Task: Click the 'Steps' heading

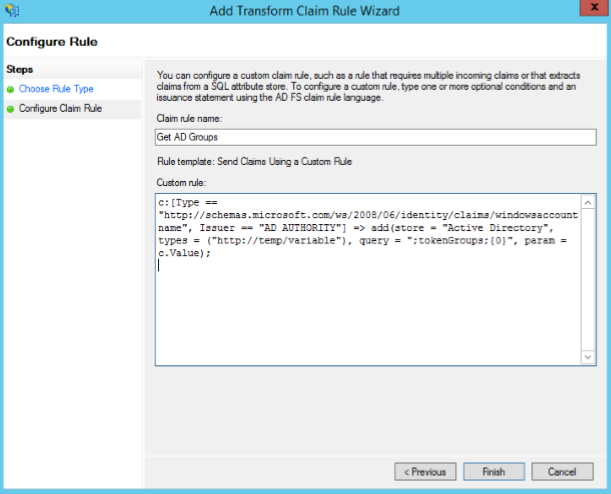Action: click(19, 69)
